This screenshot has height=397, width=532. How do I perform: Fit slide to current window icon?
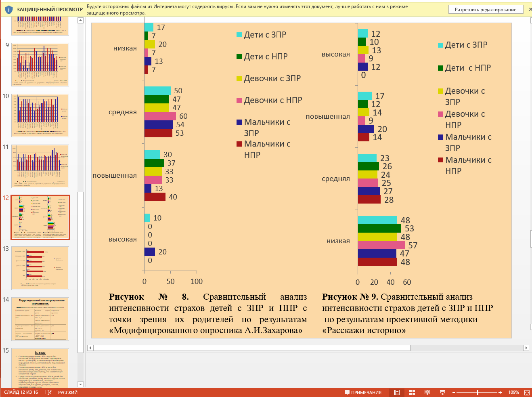[527, 392]
